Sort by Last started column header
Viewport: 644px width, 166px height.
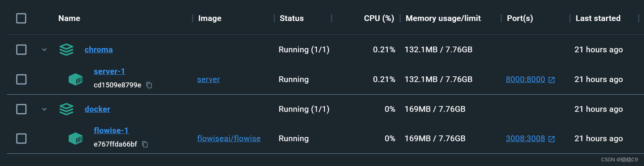598,18
